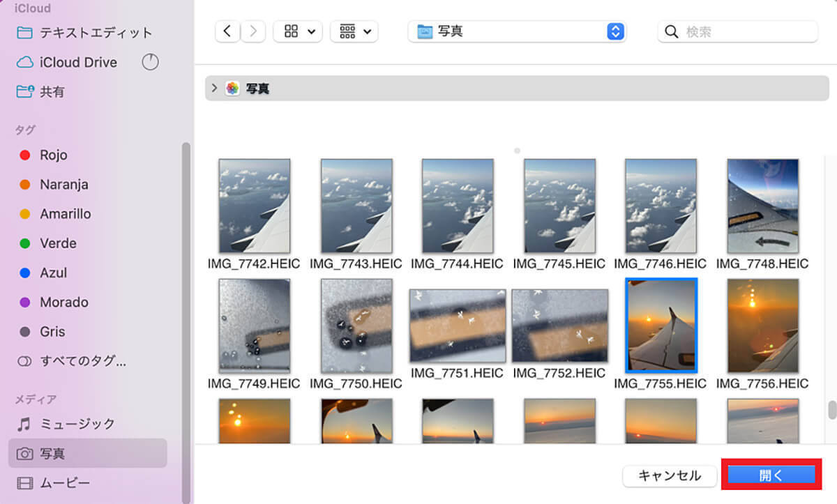Select IMG_7751.HEIC thumbnail
This screenshot has height=504, width=837.
(458, 326)
